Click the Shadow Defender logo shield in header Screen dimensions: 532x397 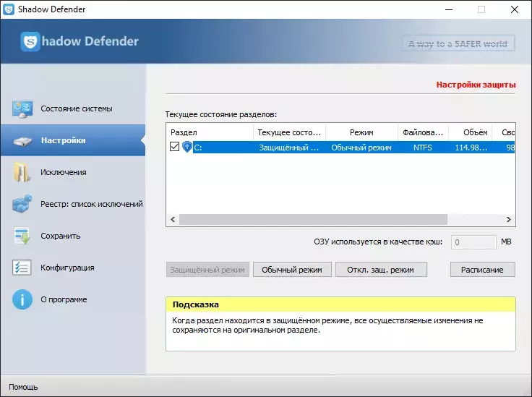(x=30, y=41)
